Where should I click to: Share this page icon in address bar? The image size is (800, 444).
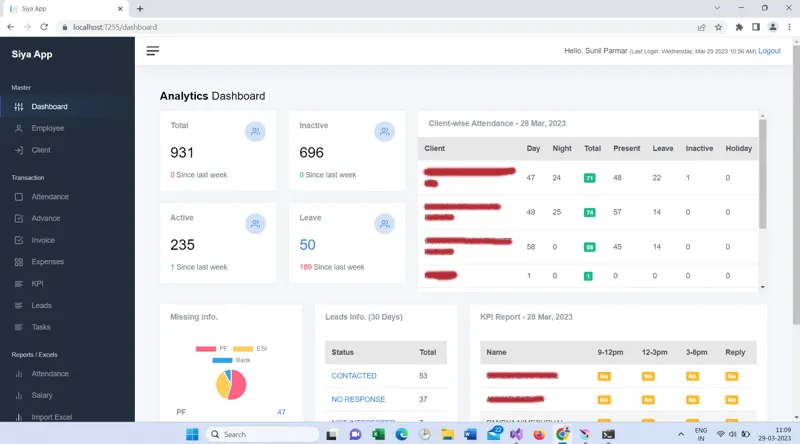pyautogui.click(x=702, y=27)
